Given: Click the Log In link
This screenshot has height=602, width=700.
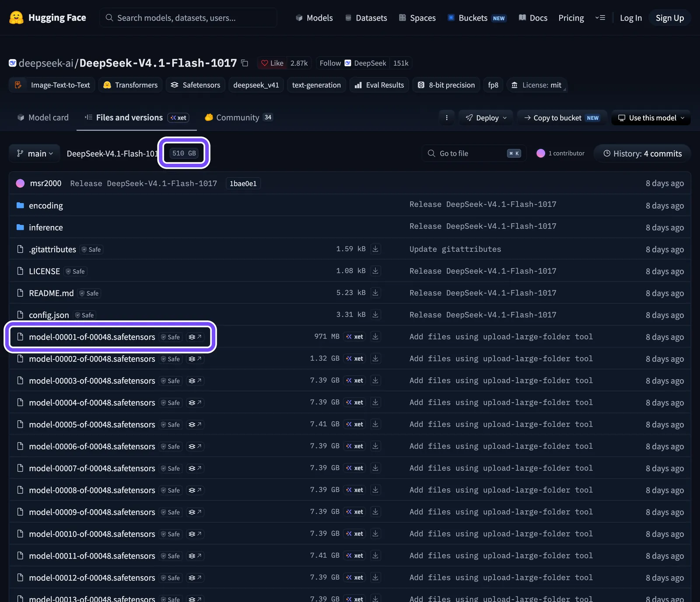Looking at the screenshot, I should (x=630, y=18).
